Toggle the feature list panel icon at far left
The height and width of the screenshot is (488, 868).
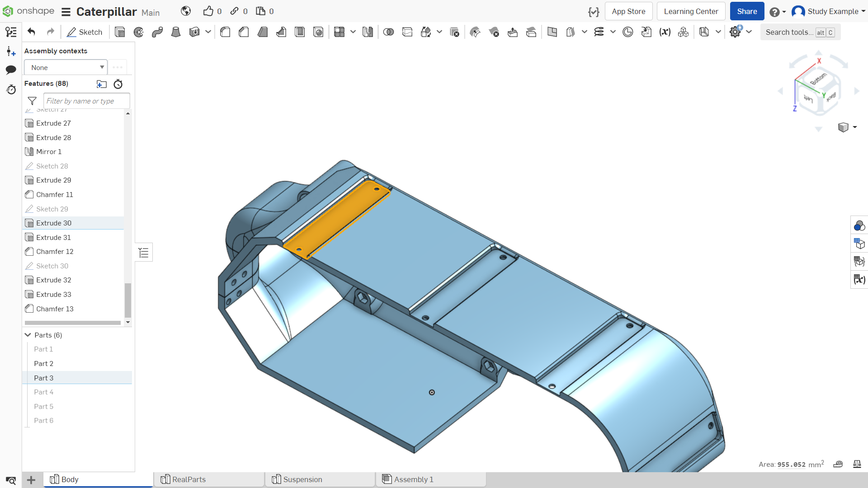[x=11, y=32]
